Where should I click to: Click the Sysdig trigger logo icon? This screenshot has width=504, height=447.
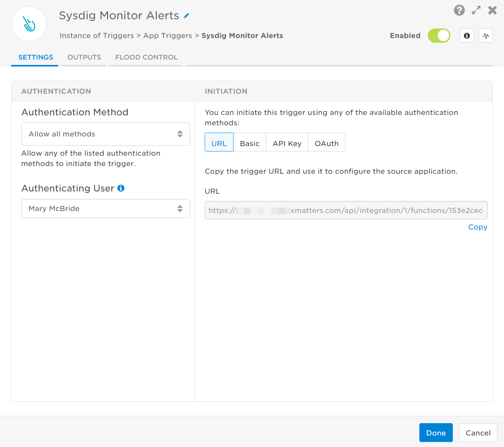click(x=29, y=24)
